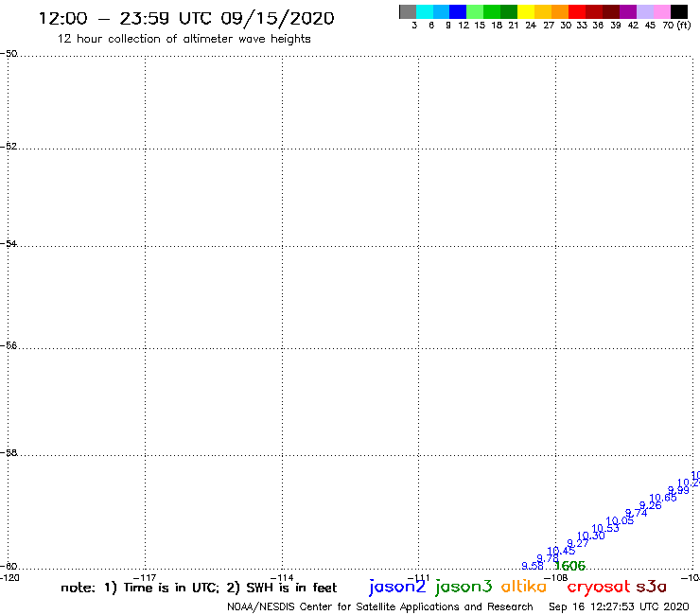Click the cyan swatch in the wave height legend
The height and width of the screenshot is (615, 700).
425,11
